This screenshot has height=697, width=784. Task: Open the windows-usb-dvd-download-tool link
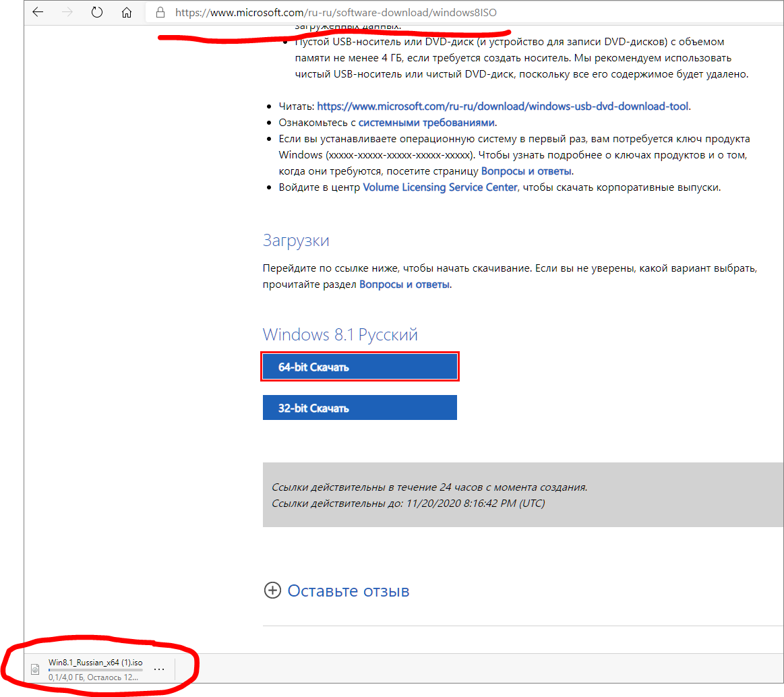(x=502, y=107)
